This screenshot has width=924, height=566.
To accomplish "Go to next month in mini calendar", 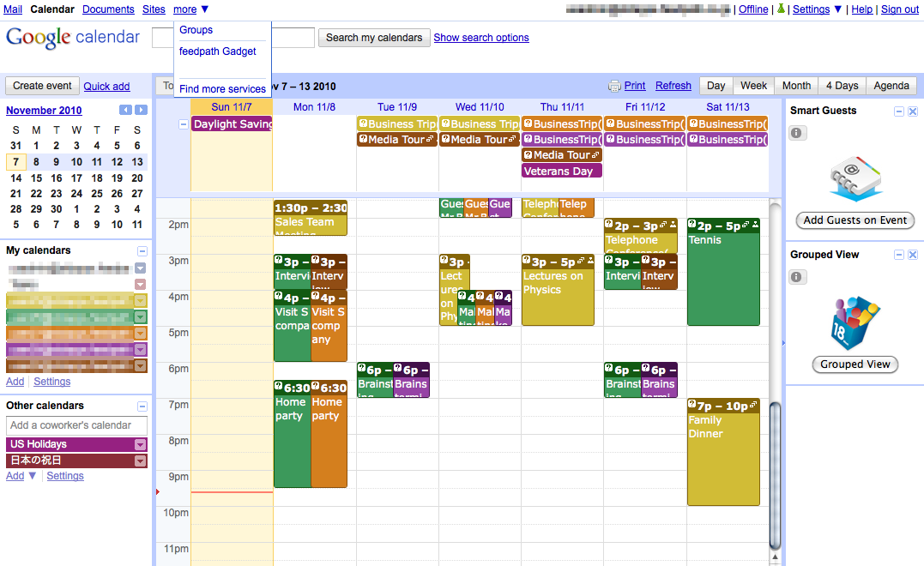I will point(141,110).
